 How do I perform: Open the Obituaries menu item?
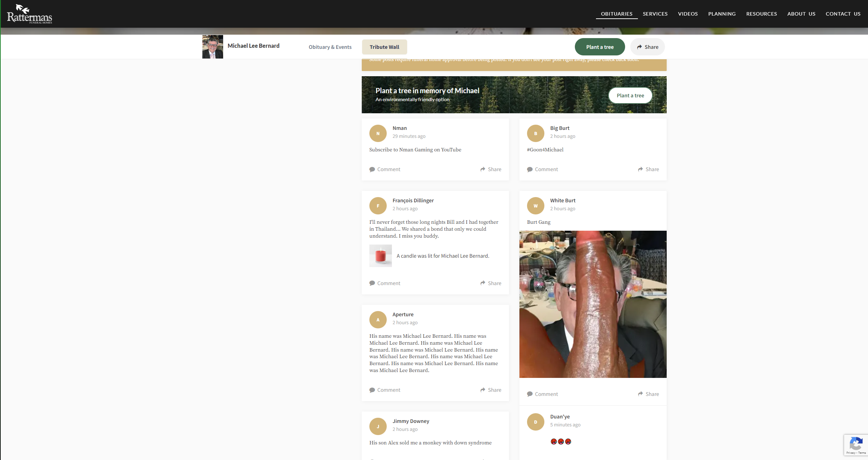click(616, 14)
